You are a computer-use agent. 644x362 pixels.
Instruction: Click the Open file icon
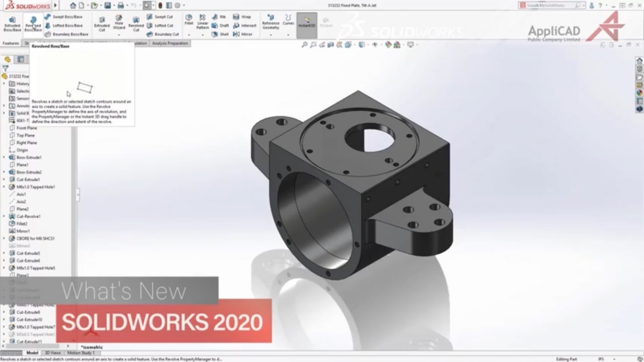94,6
